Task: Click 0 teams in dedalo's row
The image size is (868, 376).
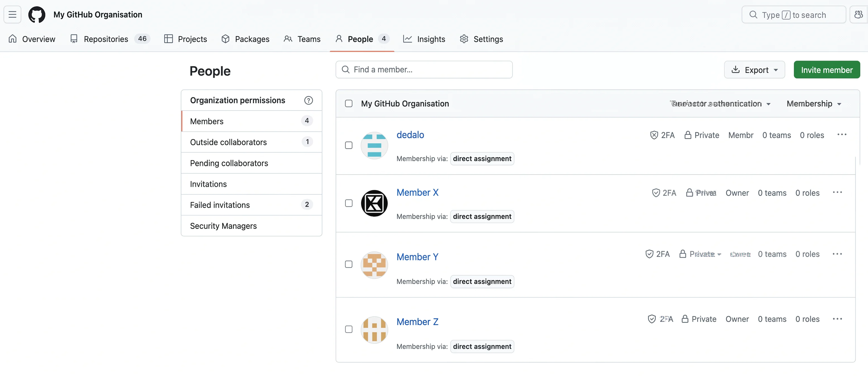Action: pyautogui.click(x=776, y=135)
